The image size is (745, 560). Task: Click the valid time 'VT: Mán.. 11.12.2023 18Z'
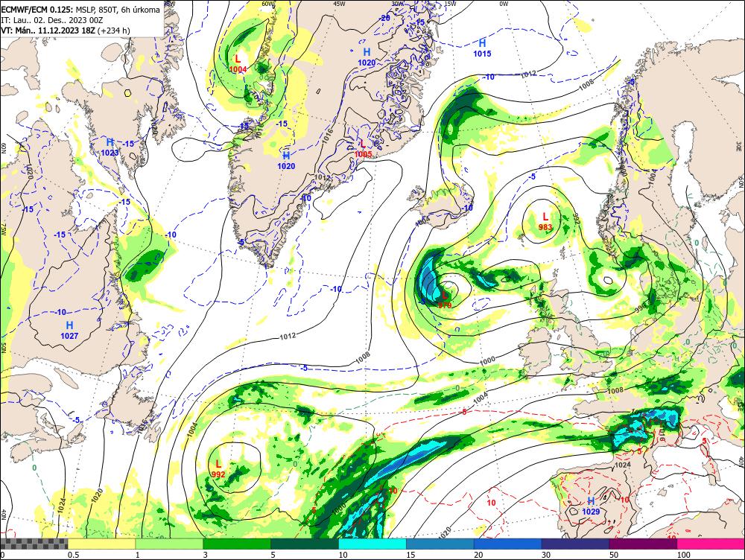click(49, 31)
